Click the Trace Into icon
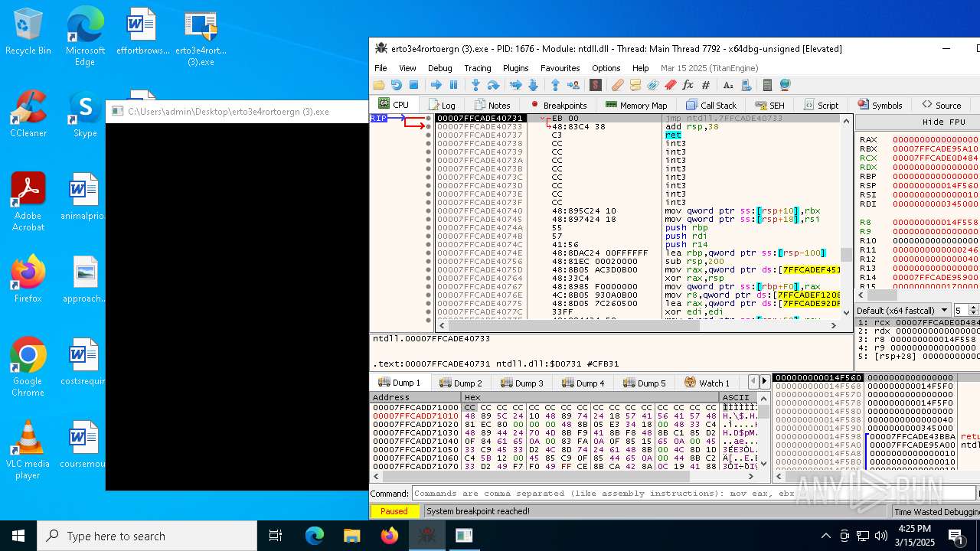The image size is (980, 551). (515, 85)
